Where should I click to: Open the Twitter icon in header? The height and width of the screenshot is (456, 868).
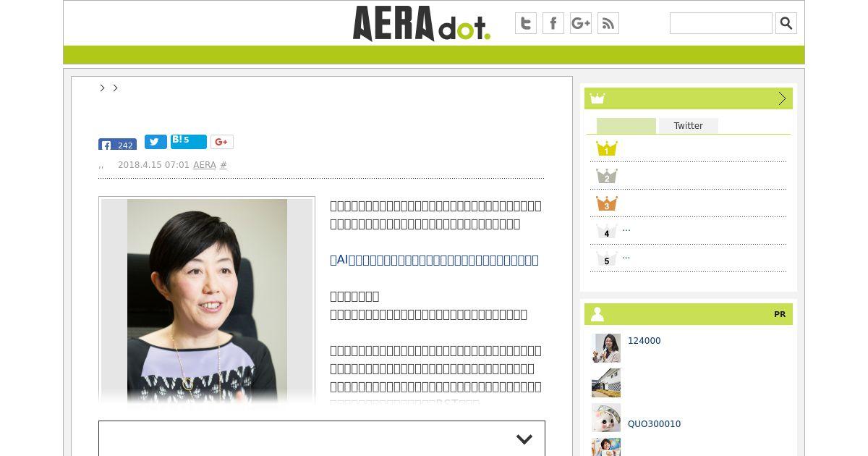[x=526, y=23]
